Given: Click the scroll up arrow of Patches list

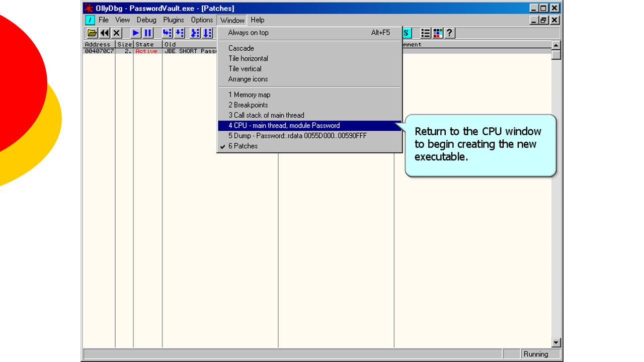Looking at the screenshot, I should (x=556, y=46).
